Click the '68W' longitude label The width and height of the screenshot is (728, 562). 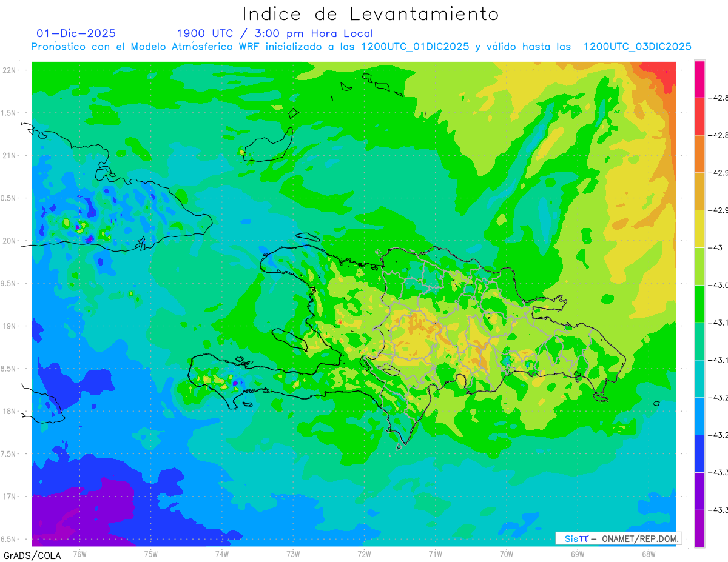(649, 554)
